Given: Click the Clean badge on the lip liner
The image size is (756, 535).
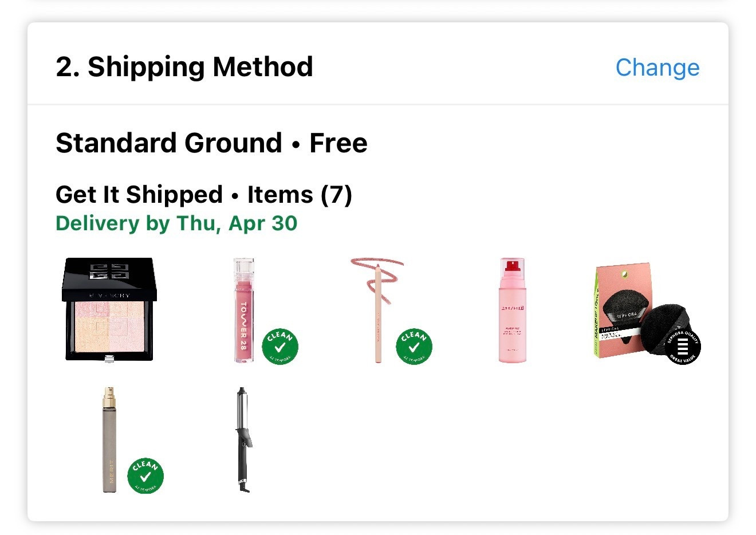Looking at the screenshot, I should coord(415,347).
